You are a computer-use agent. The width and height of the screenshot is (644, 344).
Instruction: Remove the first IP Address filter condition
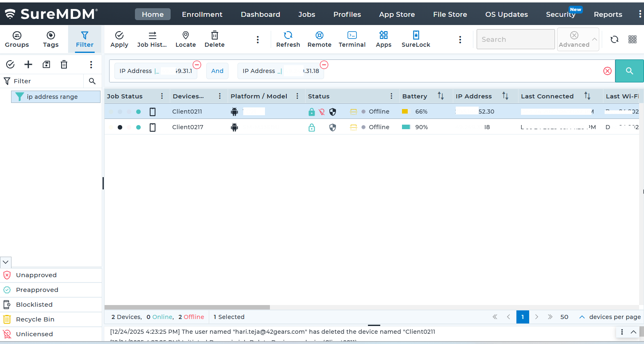point(197,65)
